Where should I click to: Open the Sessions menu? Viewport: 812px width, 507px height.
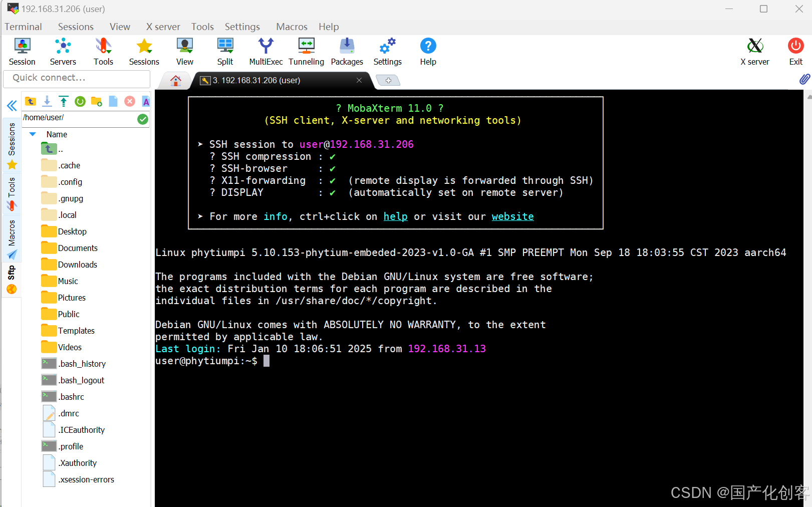(x=76, y=27)
